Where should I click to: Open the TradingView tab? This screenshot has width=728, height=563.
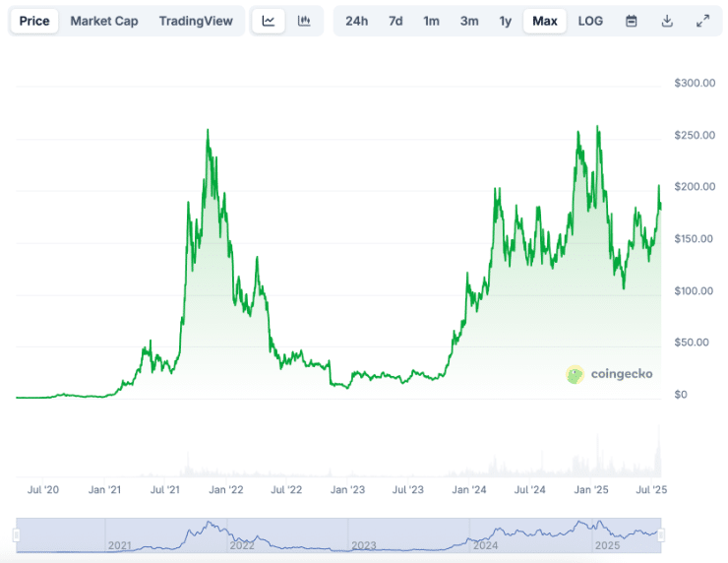pyautogui.click(x=196, y=21)
